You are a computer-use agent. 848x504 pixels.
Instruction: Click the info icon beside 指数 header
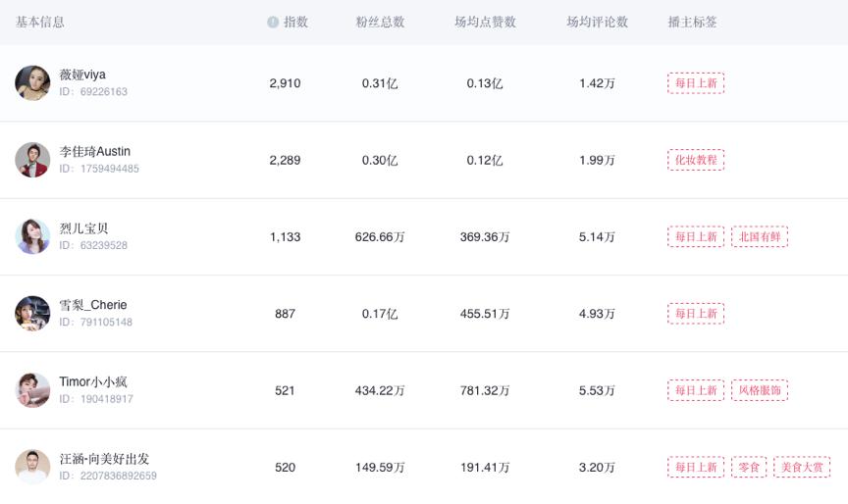point(273,22)
